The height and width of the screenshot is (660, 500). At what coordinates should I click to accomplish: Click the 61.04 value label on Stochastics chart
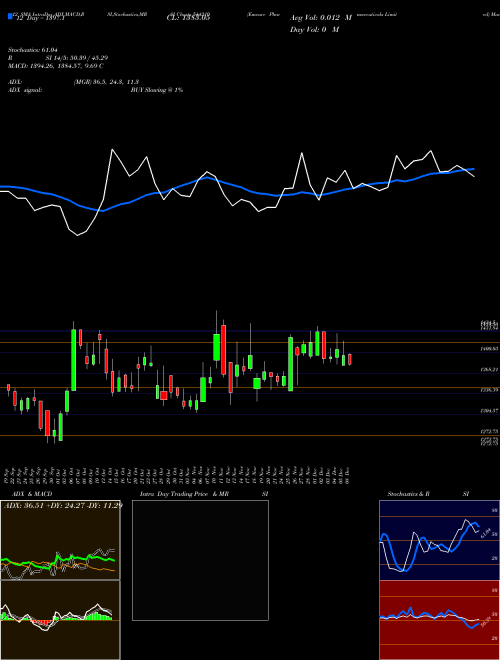tap(485, 533)
